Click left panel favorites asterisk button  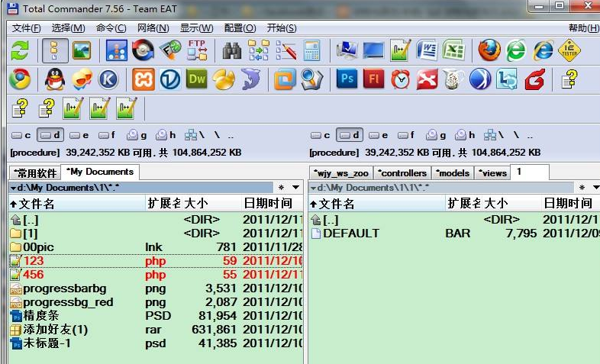click(x=281, y=188)
